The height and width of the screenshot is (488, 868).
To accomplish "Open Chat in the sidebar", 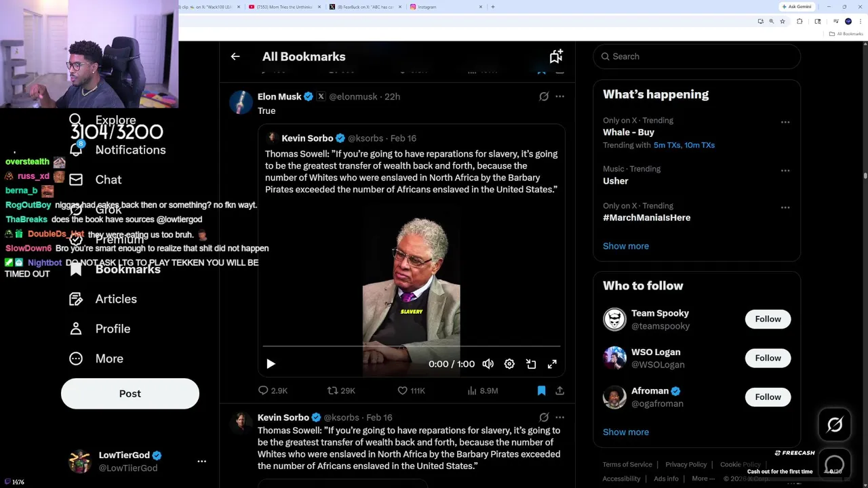I will pyautogui.click(x=95, y=180).
